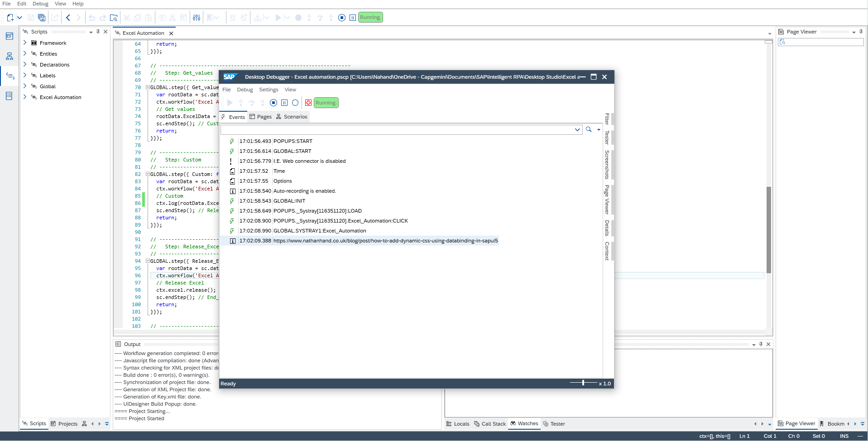
Task: Switch to the Projects tab at bottom left
Action: (x=64, y=424)
